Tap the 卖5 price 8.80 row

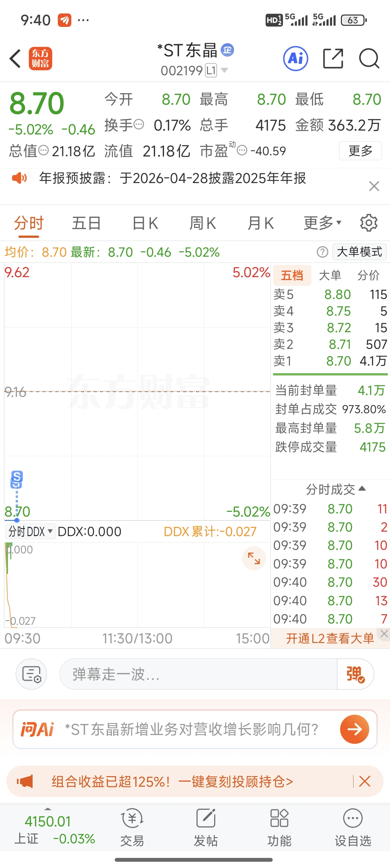tap(330, 294)
